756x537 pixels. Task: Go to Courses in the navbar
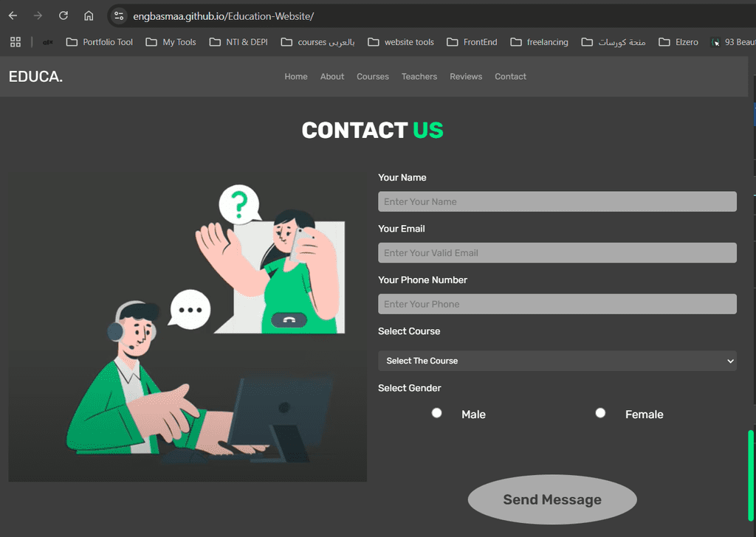point(373,77)
